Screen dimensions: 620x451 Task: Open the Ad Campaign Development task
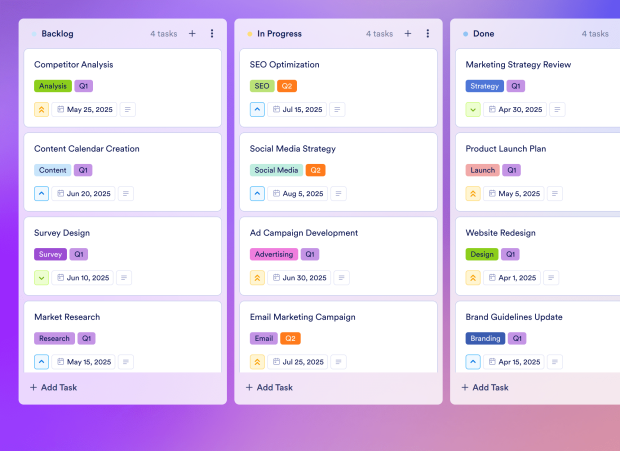304,233
